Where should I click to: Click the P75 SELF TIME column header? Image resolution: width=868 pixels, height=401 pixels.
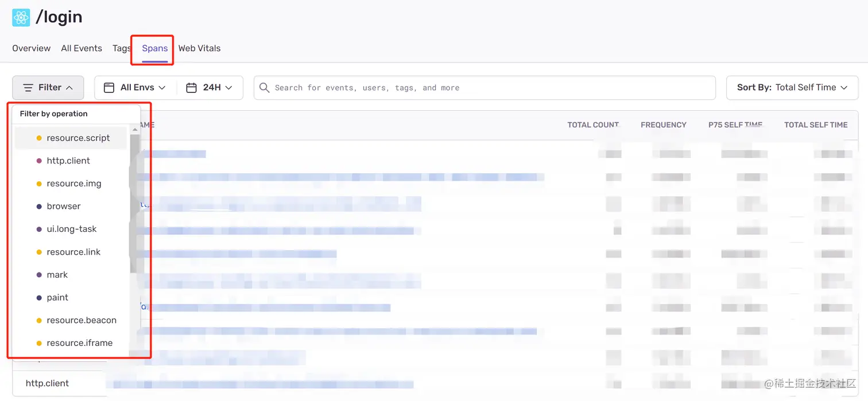(x=735, y=124)
